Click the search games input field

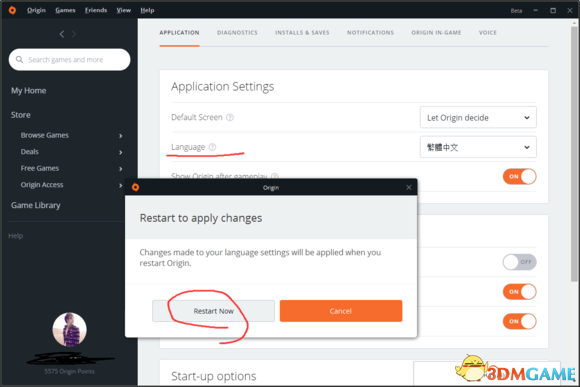coord(70,60)
